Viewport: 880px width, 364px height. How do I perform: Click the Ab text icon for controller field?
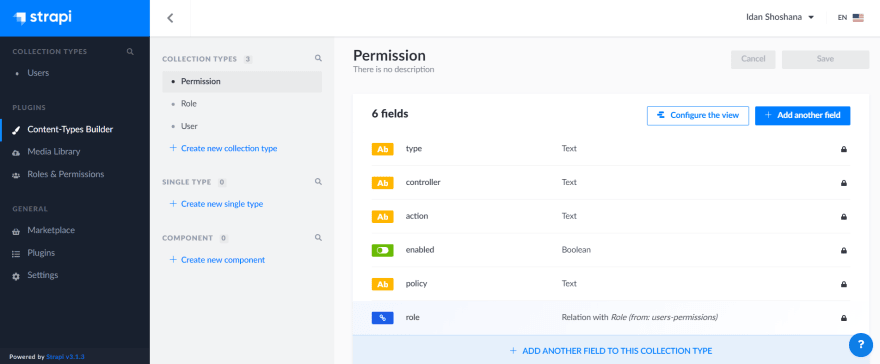(382, 183)
